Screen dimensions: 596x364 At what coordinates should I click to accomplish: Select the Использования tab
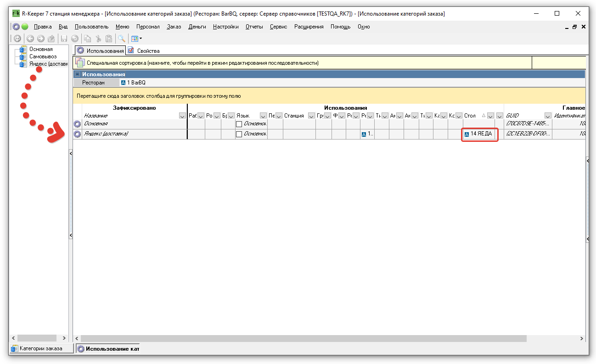click(101, 50)
